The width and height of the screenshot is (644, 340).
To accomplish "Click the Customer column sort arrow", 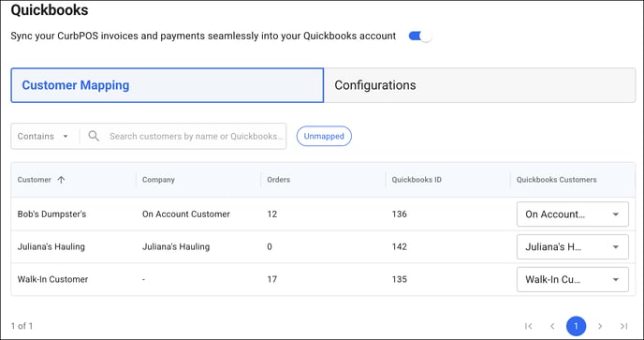I will (x=61, y=180).
